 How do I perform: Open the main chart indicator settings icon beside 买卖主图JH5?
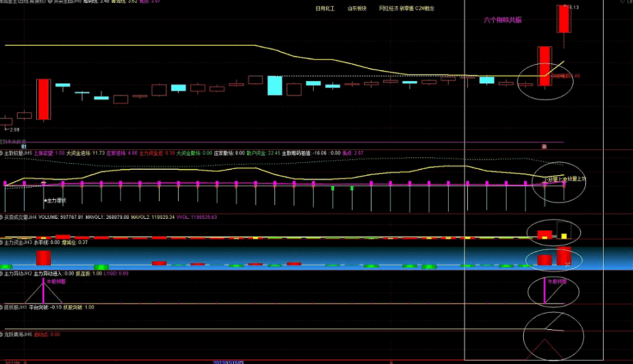point(50,1)
